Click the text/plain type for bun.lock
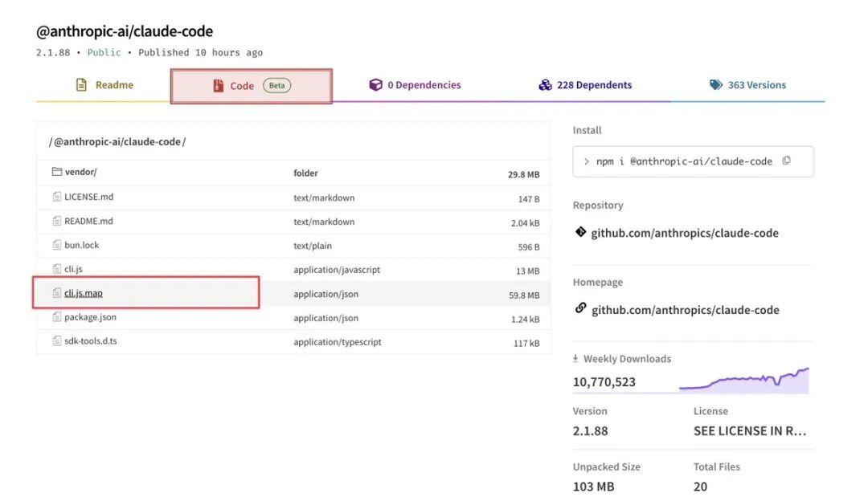Screen dimensions: 868x497 [312, 246]
